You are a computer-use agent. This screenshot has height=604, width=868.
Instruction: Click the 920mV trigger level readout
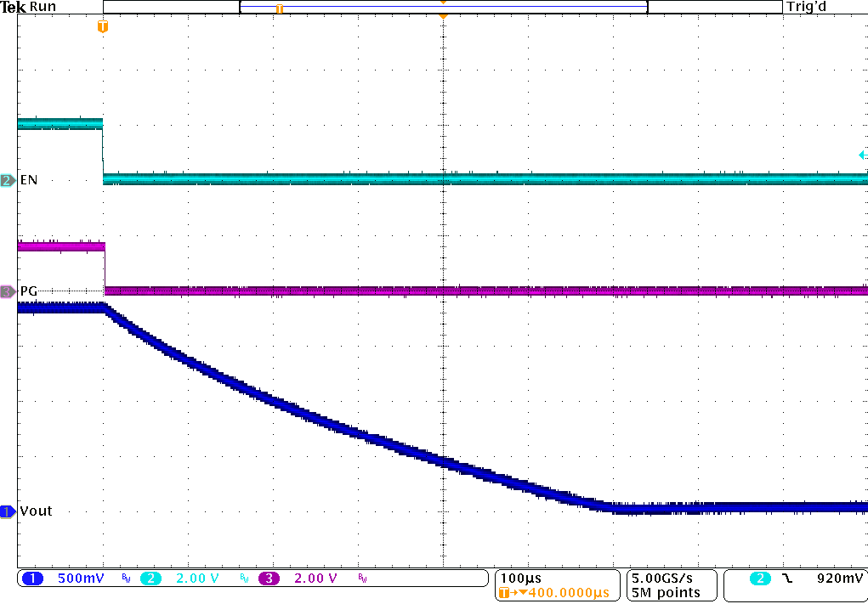(837, 579)
